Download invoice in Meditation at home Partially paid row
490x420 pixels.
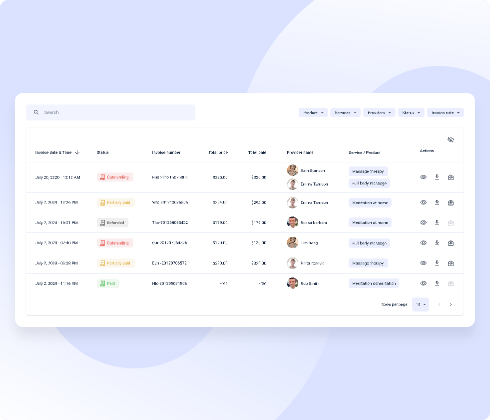coord(437,202)
